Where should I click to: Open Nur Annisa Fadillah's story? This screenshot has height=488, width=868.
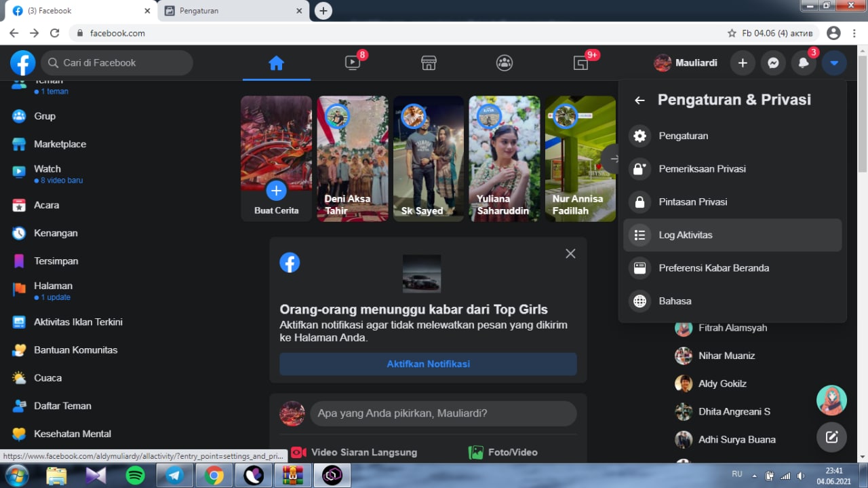[580, 159]
